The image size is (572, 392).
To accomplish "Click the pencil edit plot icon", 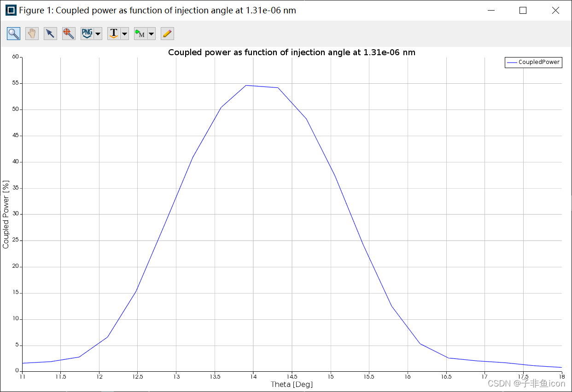I will [167, 34].
